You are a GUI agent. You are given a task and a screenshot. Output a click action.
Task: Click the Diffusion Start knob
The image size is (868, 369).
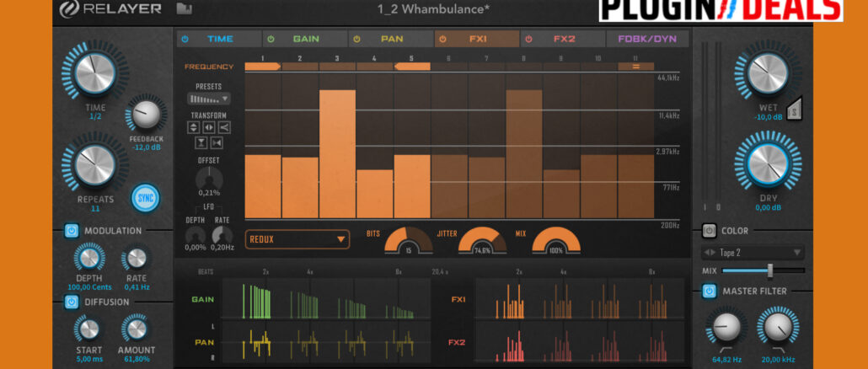[x=89, y=329]
